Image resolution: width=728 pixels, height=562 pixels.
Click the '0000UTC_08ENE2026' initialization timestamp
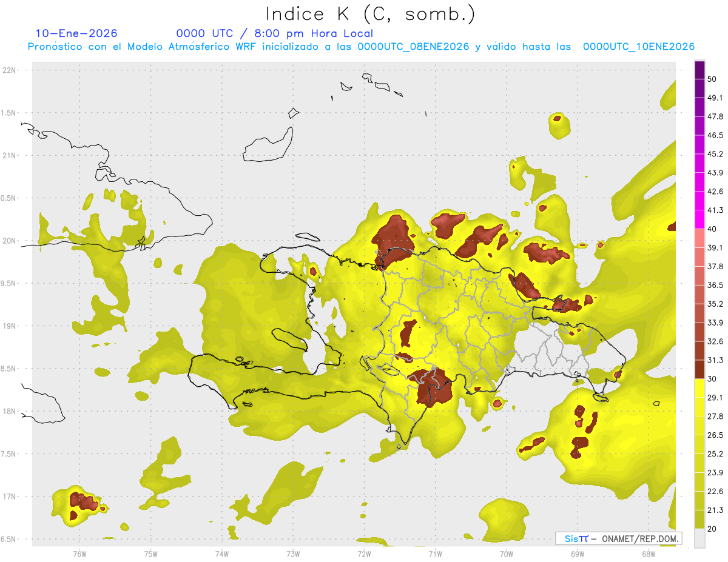pyautogui.click(x=414, y=47)
